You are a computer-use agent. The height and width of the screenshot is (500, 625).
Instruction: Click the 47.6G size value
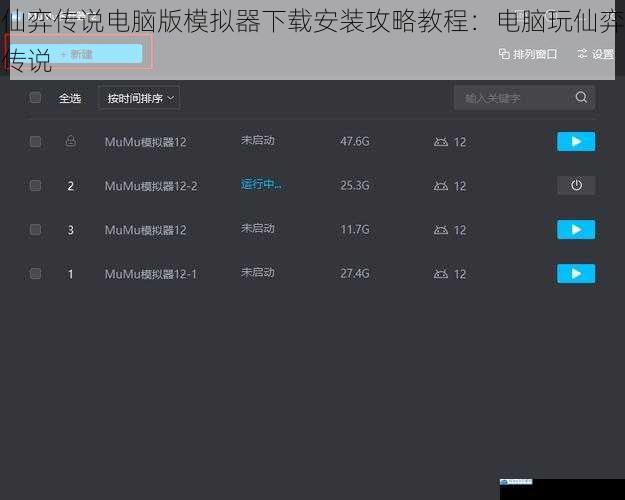click(x=355, y=141)
